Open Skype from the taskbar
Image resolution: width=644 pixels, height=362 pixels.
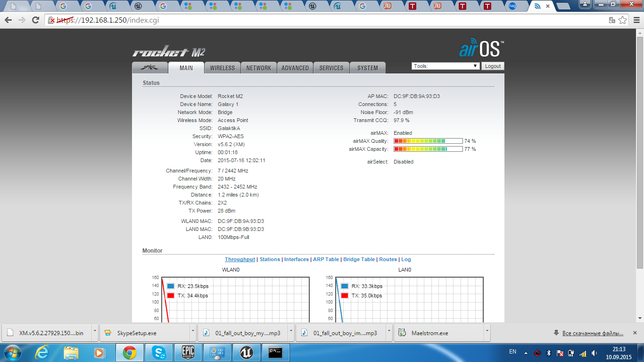click(159, 352)
